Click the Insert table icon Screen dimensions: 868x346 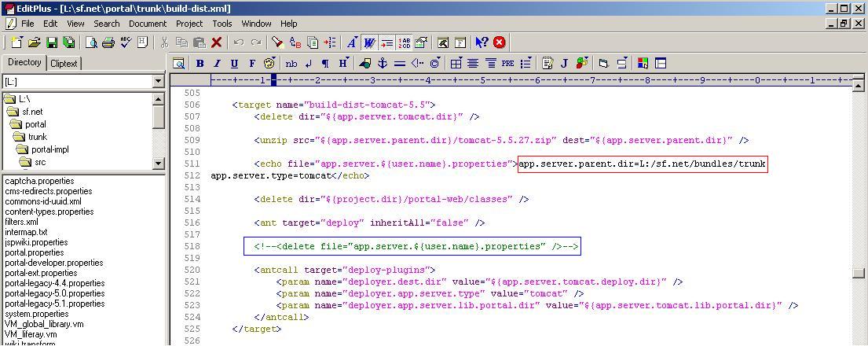click(x=456, y=63)
